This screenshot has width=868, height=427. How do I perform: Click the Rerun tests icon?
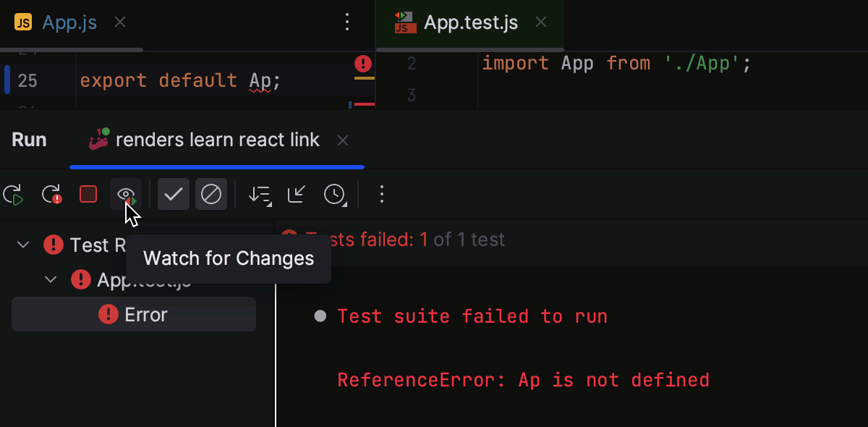(14, 194)
